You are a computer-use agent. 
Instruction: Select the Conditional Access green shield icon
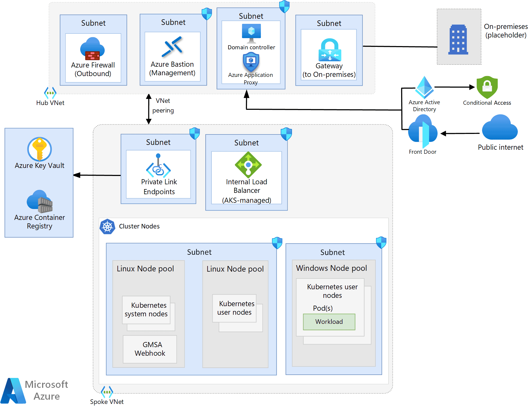tap(487, 87)
